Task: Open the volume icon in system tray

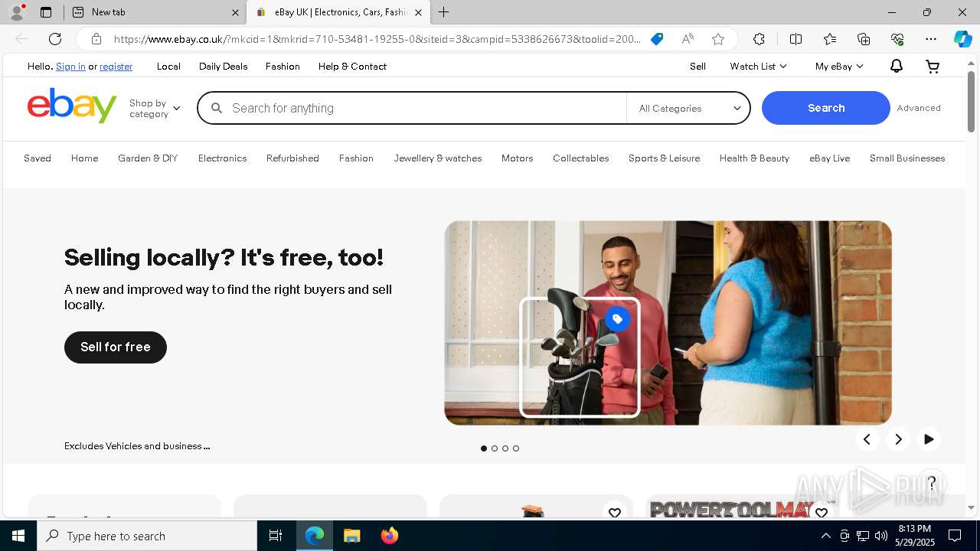Action: [881, 536]
